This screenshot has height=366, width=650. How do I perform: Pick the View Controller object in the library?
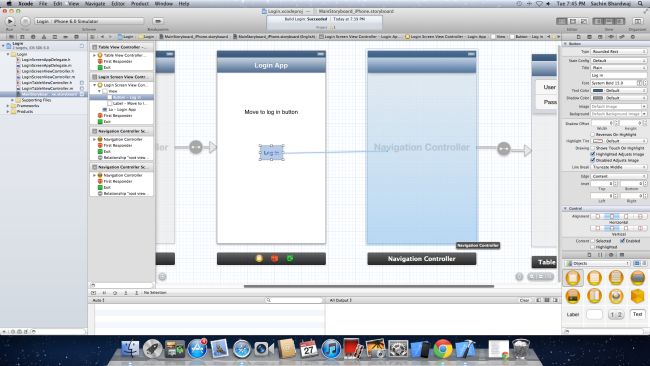point(572,278)
